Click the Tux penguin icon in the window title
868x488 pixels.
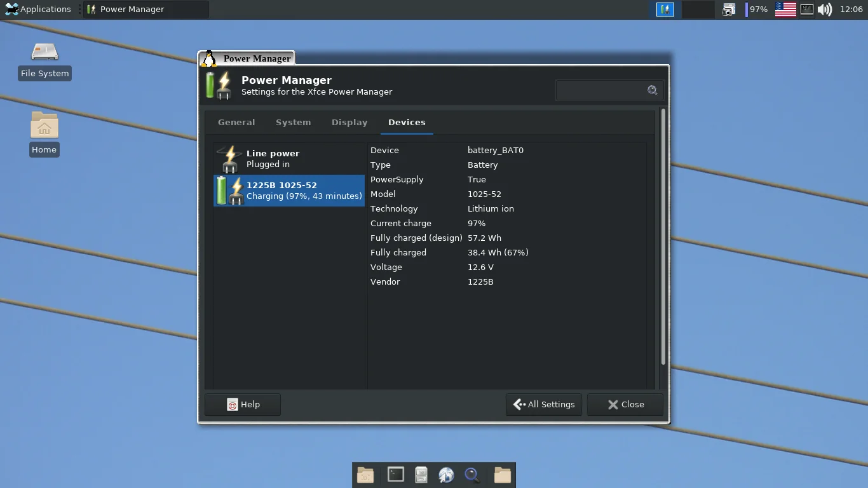tap(208, 58)
